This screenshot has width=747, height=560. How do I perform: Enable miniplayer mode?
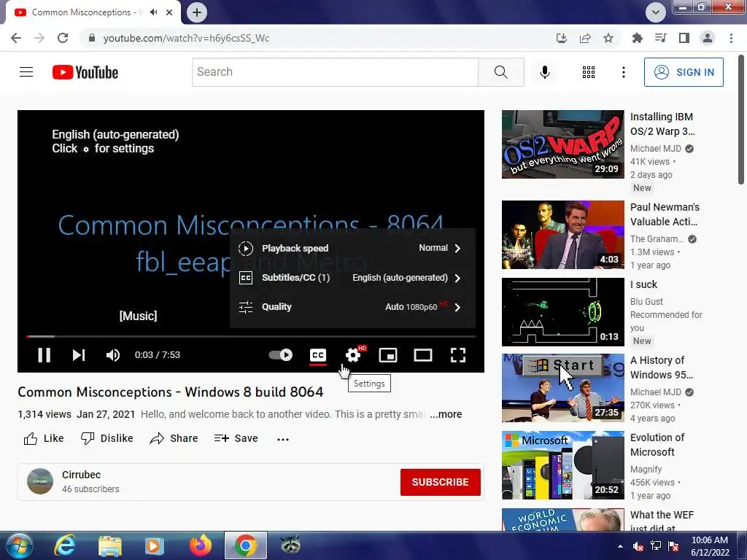[x=388, y=355]
